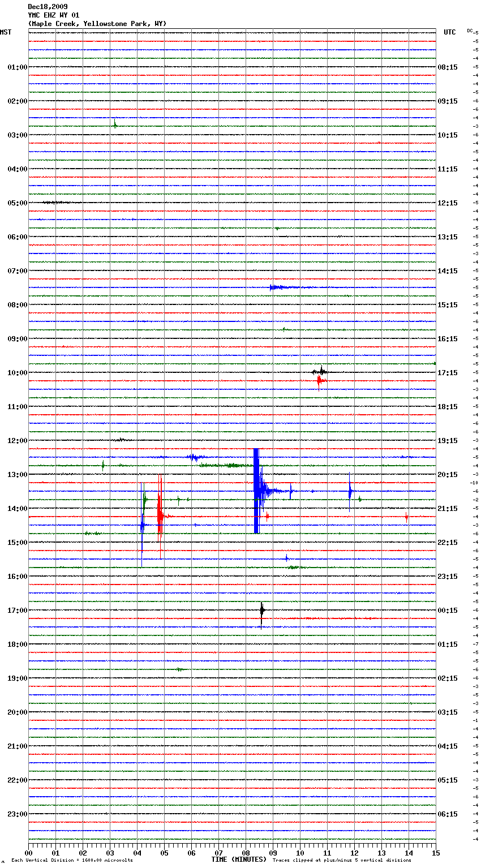The height and width of the screenshot is (868, 481).
Task: Click the -10 value in DC column
Action: click(x=474, y=483)
